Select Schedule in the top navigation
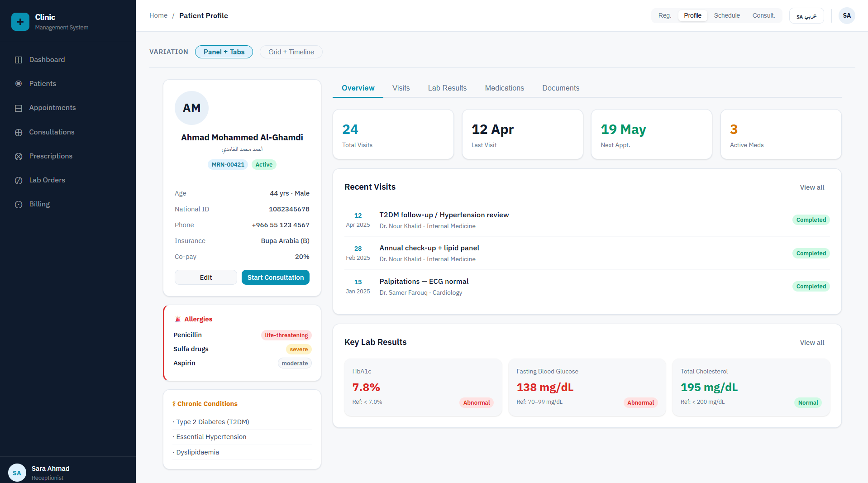Screen dimensions: 868x483 (x=726, y=15)
